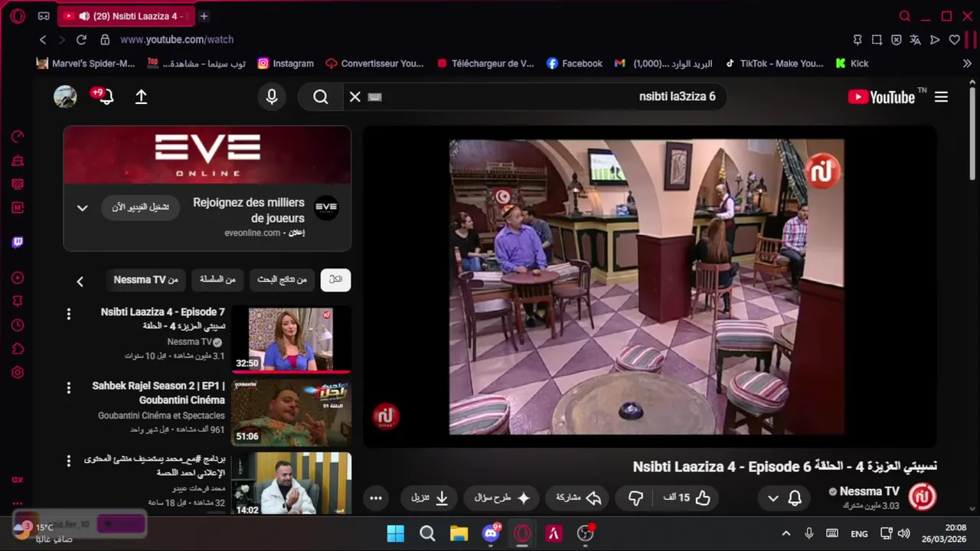Screen dimensions: 980x551
Task: Open a new browser tab
Action: tap(204, 16)
